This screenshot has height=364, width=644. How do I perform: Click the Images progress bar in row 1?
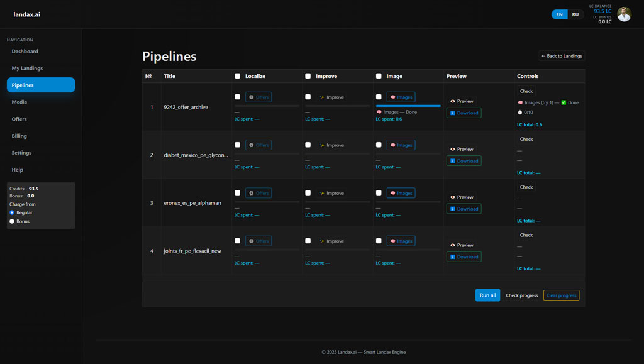408,106
